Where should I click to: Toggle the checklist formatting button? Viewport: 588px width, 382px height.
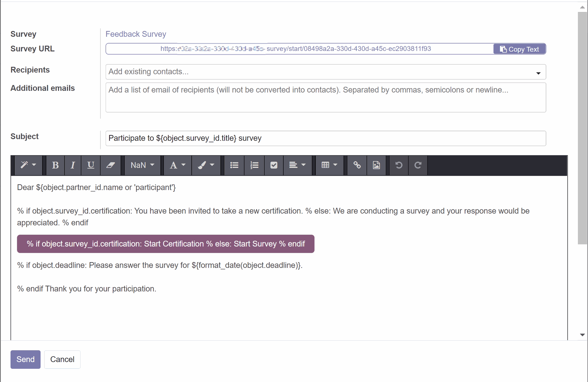[274, 165]
